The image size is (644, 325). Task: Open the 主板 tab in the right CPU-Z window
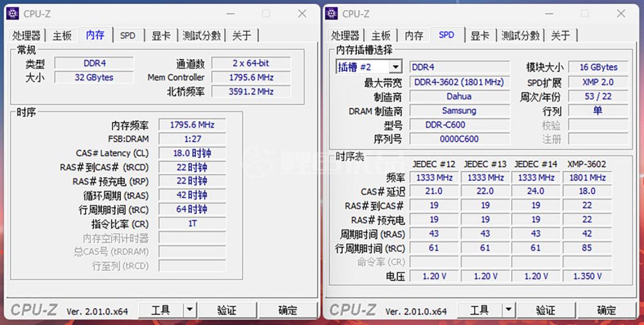[381, 35]
